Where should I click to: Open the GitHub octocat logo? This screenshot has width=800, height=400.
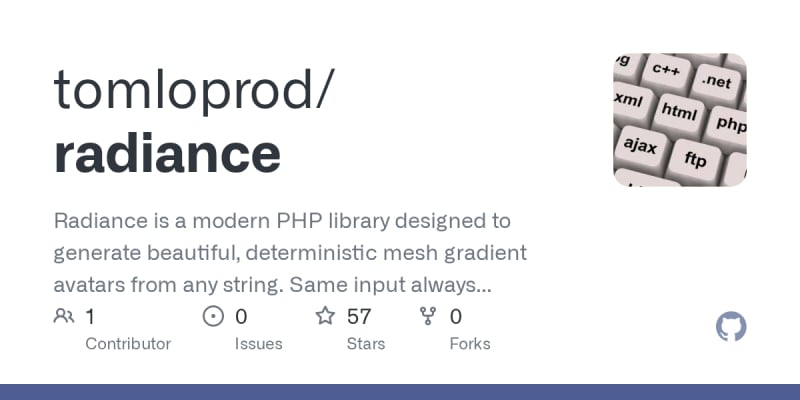click(x=732, y=327)
